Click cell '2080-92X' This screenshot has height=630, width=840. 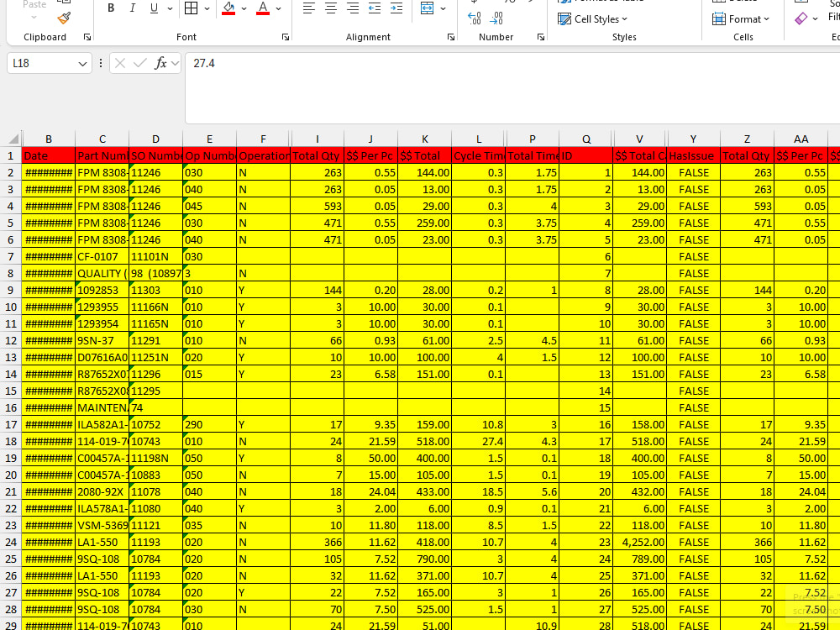point(102,491)
